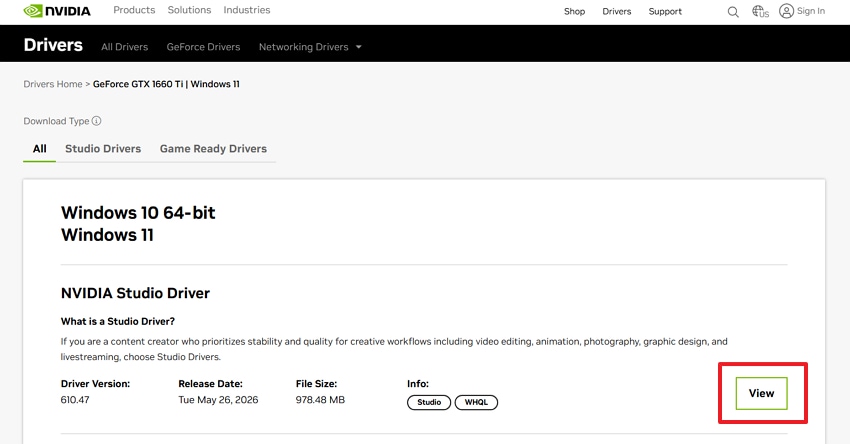This screenshot has width=850, height=444.
Task: Show the Download Type info tooltip icon
Action: [x=96, y=121]
